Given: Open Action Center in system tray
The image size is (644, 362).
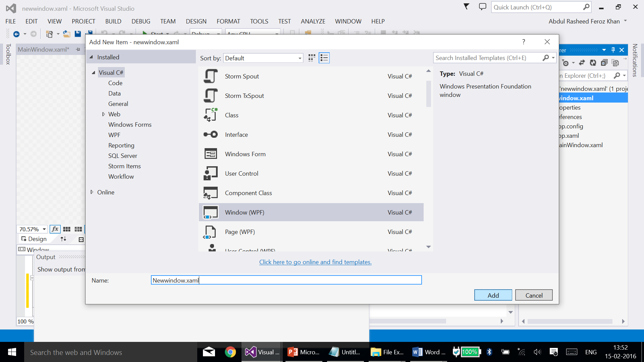Looking at the screenshot, I should tap(553, 352).
